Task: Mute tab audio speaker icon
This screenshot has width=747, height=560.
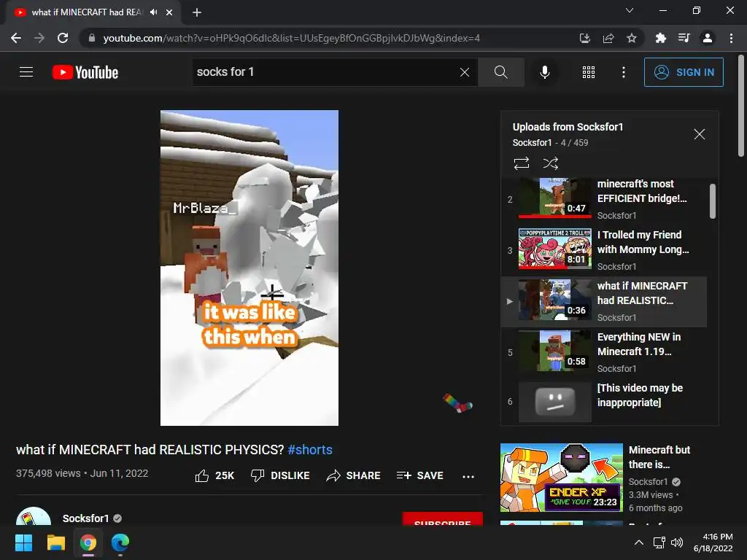Action: click(153, 12)
